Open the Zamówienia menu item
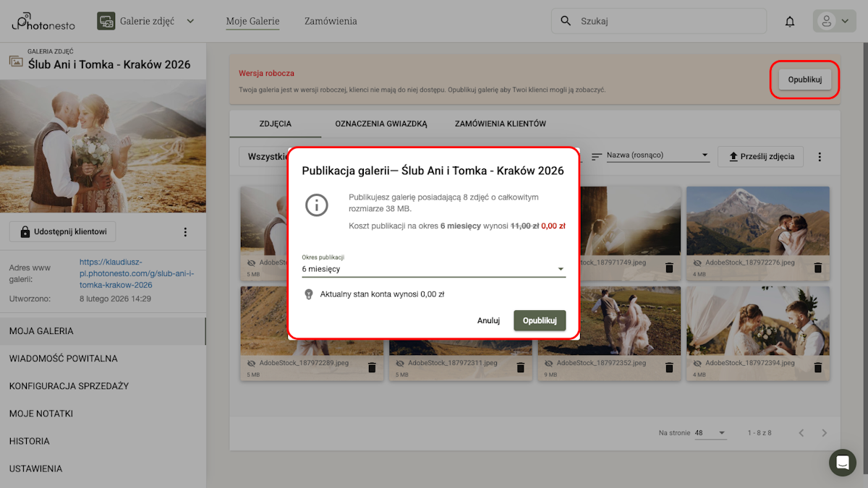This screenshot has height=488, width=868. click(x=331, y=21)
